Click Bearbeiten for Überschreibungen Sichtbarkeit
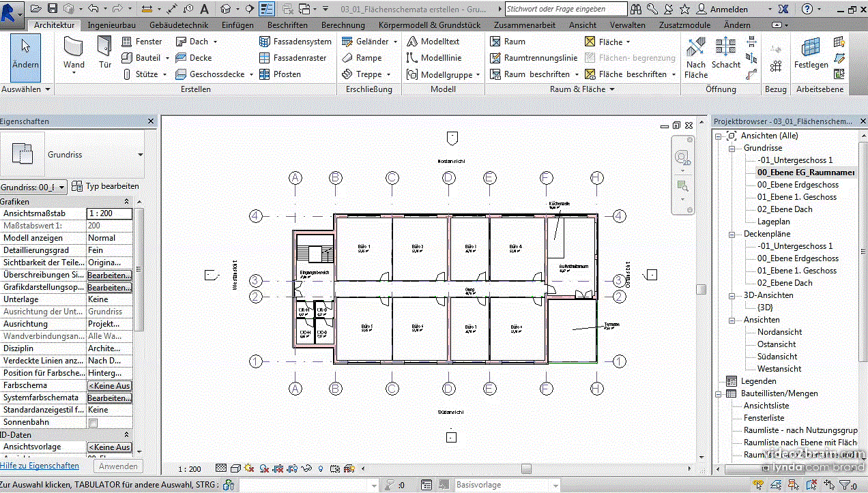868x493 pixels. 110,275
